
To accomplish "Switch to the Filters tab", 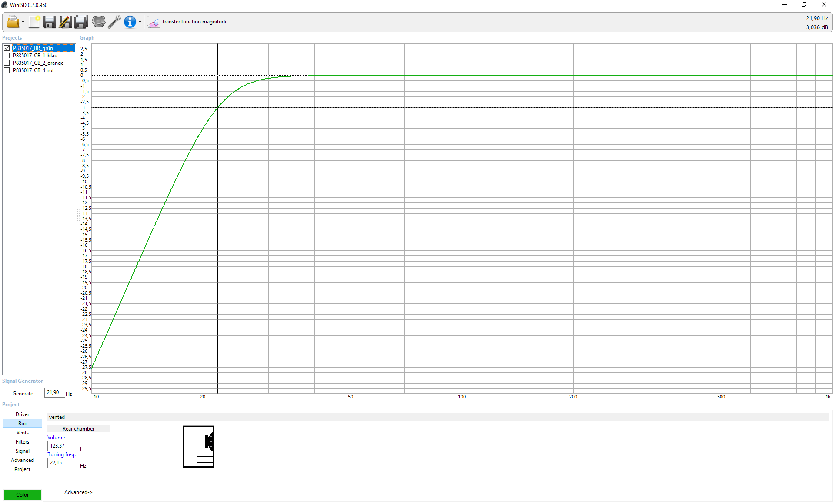I will click(23, 442).
